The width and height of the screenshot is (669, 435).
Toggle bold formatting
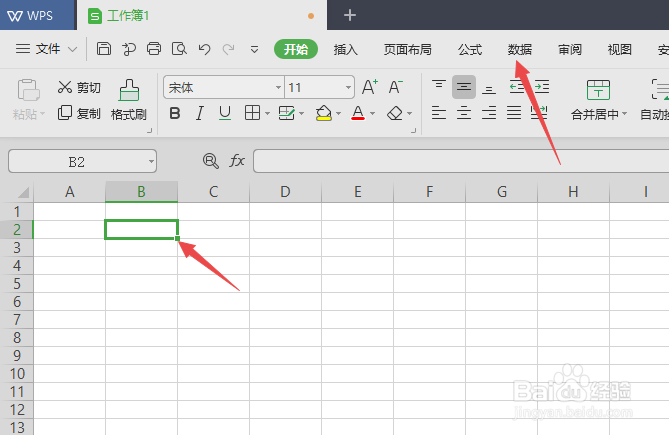click(175, 113)
